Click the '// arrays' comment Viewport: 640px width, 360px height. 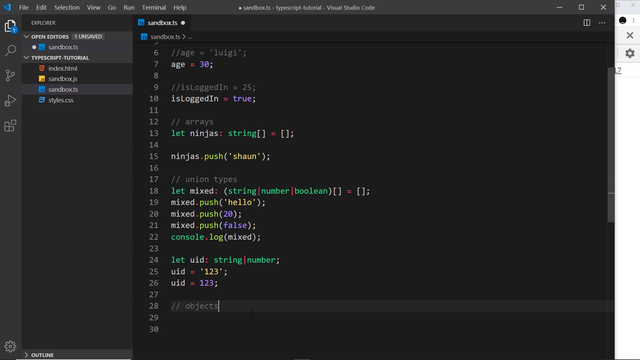(x=192, y=122)
